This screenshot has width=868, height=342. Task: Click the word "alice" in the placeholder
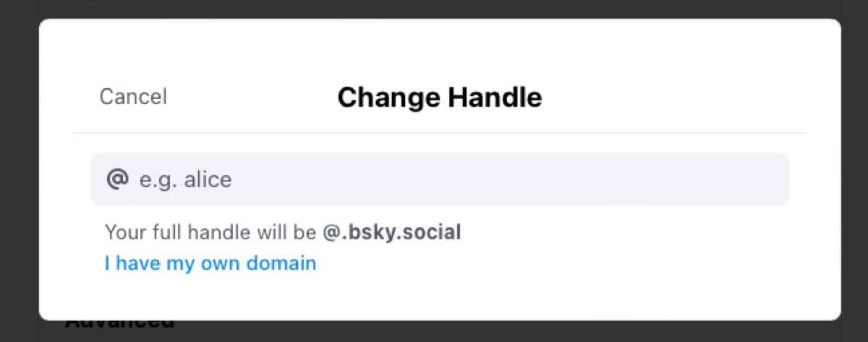tap(208, 179)
